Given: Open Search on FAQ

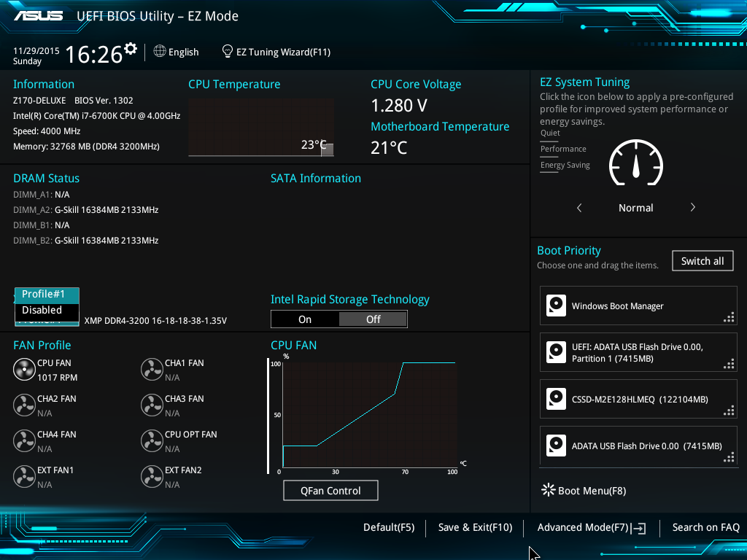Looking at the screenshot, I should coord(705,528).
